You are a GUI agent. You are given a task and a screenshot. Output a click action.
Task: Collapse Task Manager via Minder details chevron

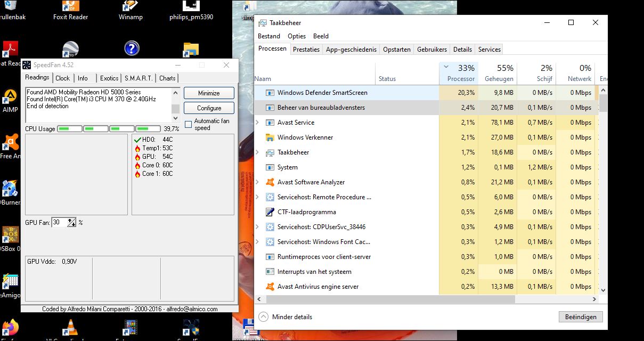[263, 316]
